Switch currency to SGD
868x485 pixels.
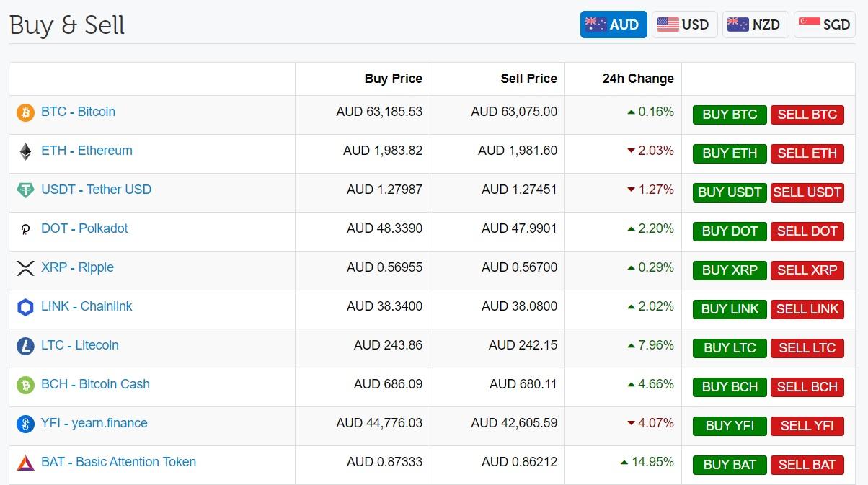826,25
